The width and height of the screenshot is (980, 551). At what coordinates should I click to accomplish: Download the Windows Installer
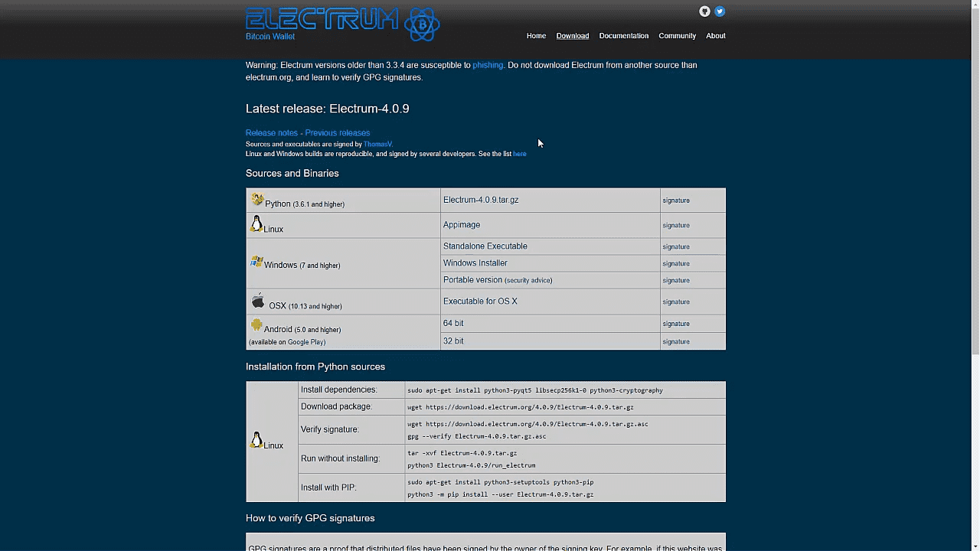[475, 263]
